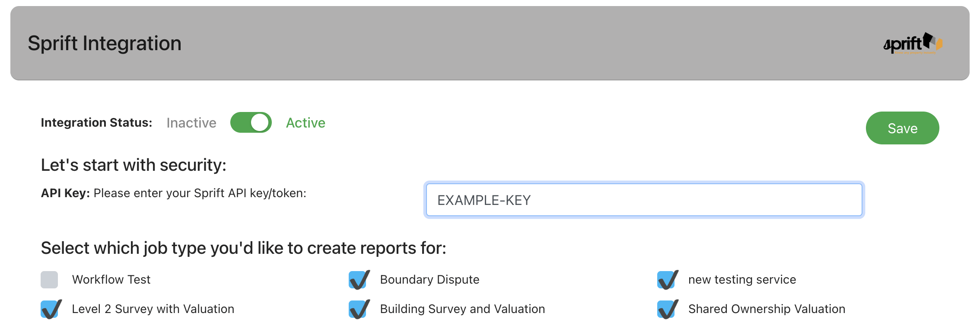
Task: Click the Workflow Test label text
Action: pyautogui.click(x=111, y=280)
